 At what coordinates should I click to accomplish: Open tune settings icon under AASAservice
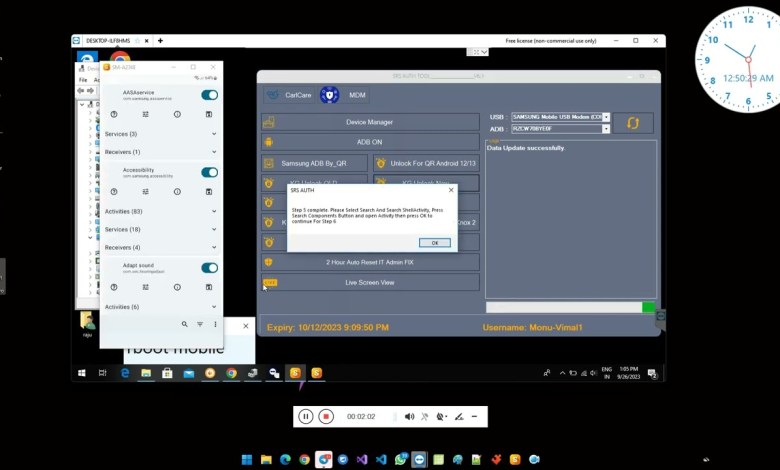pos(146,114)
